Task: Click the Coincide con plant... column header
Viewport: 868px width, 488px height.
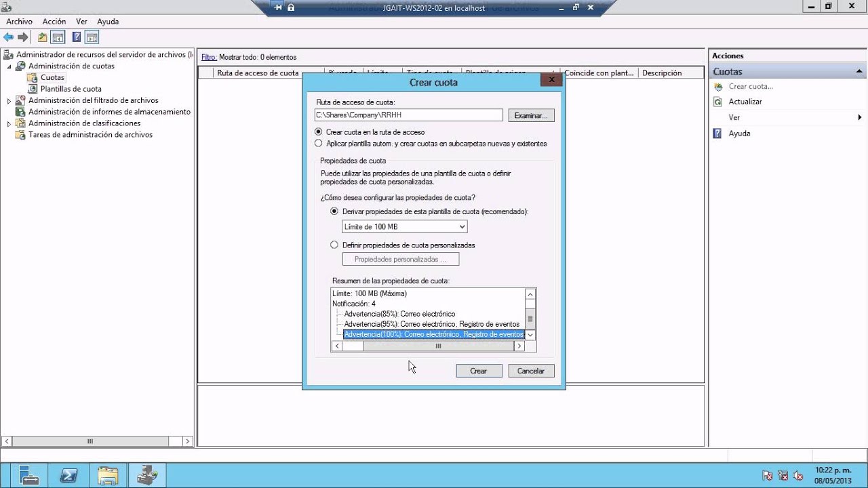Action: (599, 73)
